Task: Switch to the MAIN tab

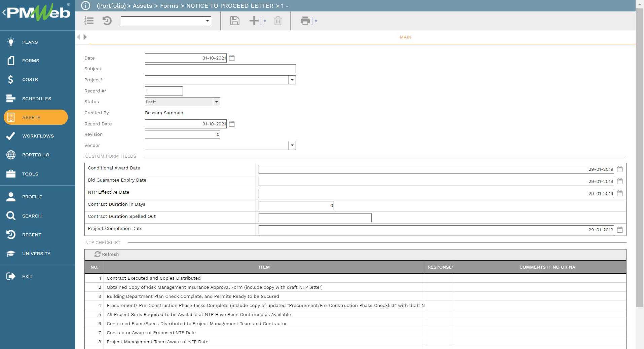Action: tap(405, 37)
